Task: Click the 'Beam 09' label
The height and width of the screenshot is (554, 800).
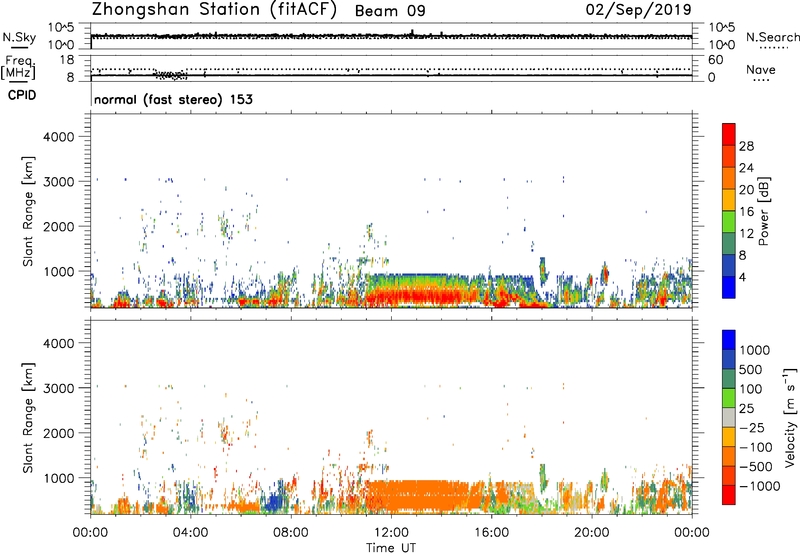Action: point(390,11)
